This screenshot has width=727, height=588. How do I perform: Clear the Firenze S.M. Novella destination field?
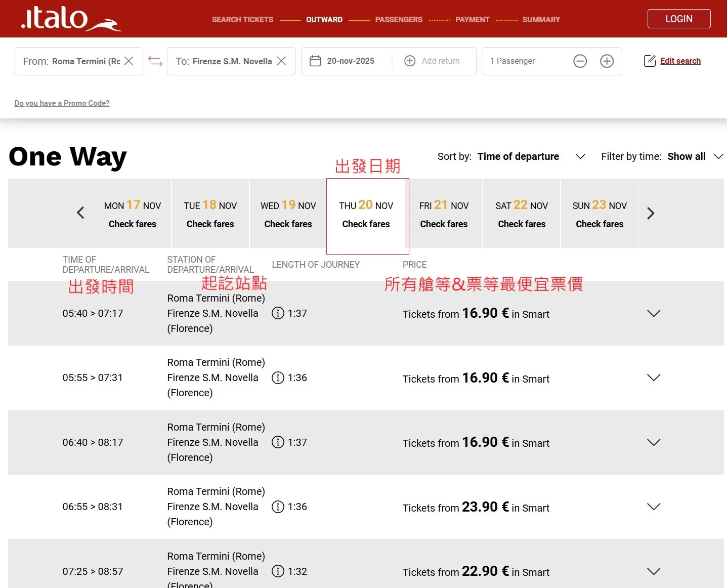pyautogui.click(x=282, y=61)
